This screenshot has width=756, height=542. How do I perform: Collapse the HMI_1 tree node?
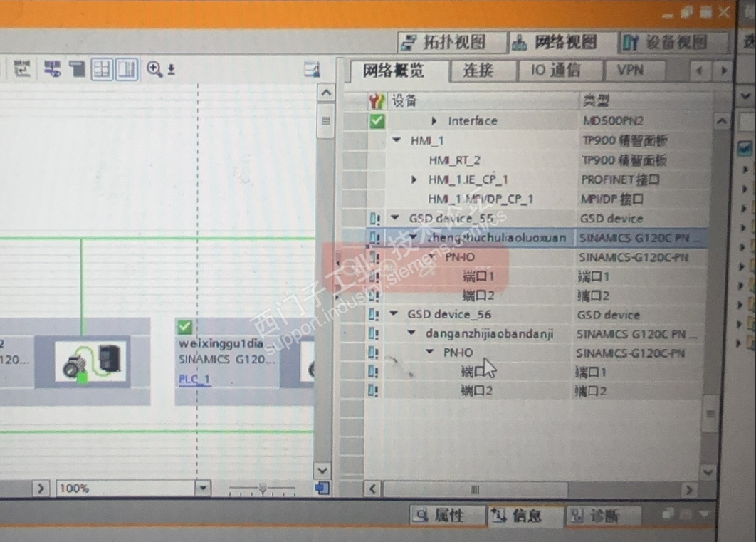[397, 140]
